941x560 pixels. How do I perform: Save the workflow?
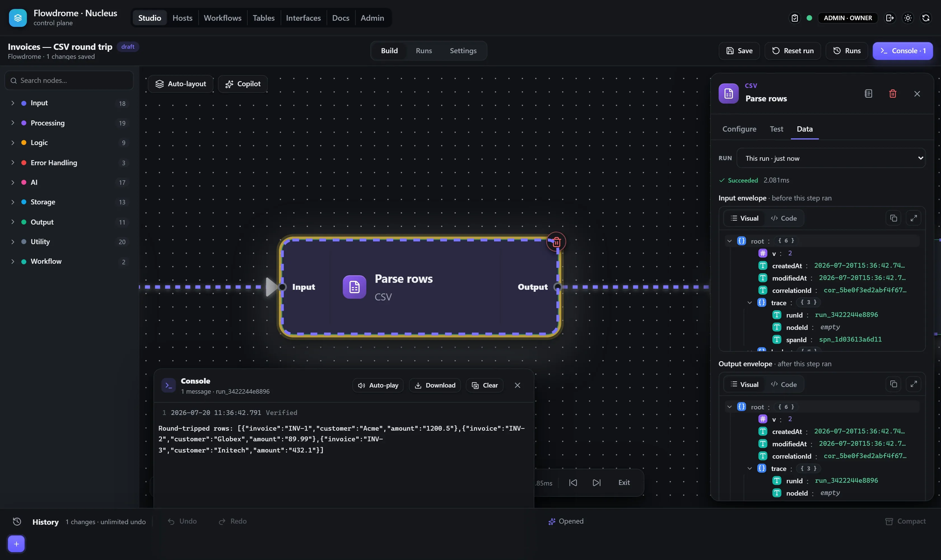(x=739, y=51)
